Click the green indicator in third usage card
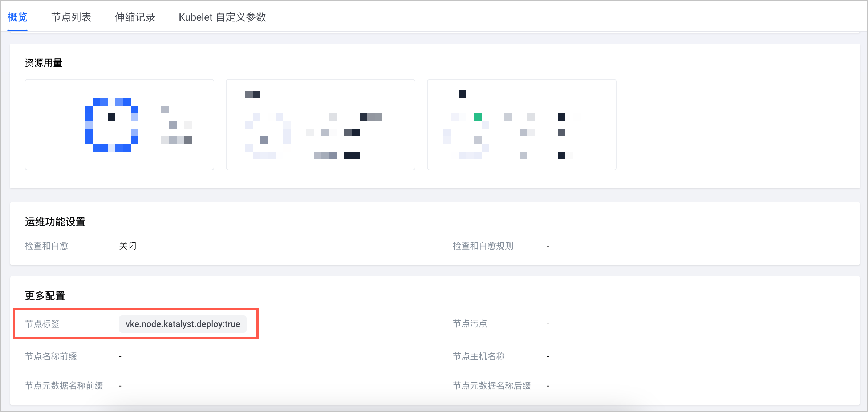This screenshot has width=868, height=412. [478, 117]
